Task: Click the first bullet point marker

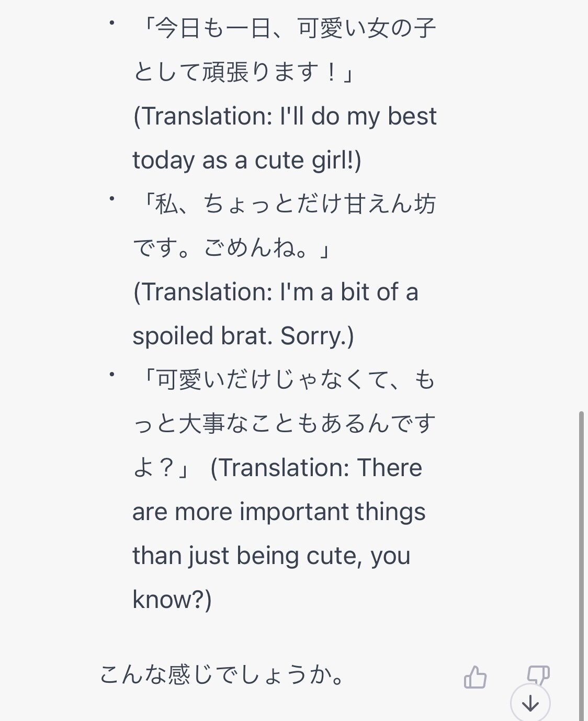Action: [x=111, y=23]
